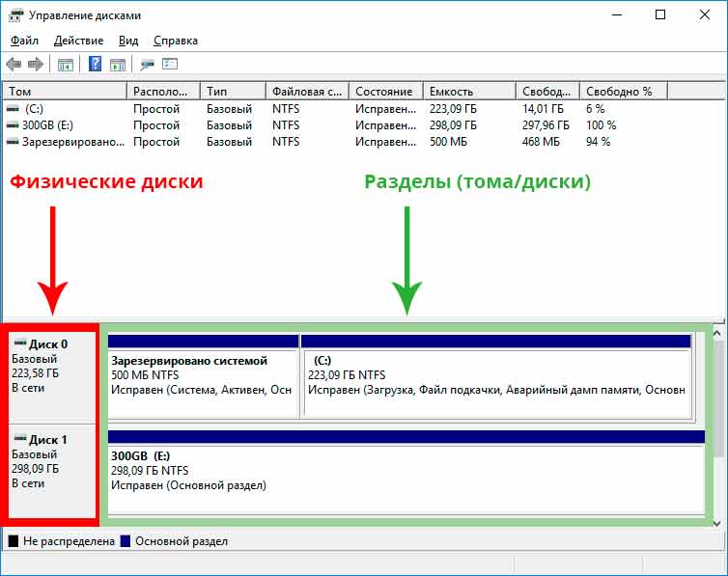Click the 297,96 ГБ free space cell
Viewport: 728px width, 576px height.
coord(546,125)
